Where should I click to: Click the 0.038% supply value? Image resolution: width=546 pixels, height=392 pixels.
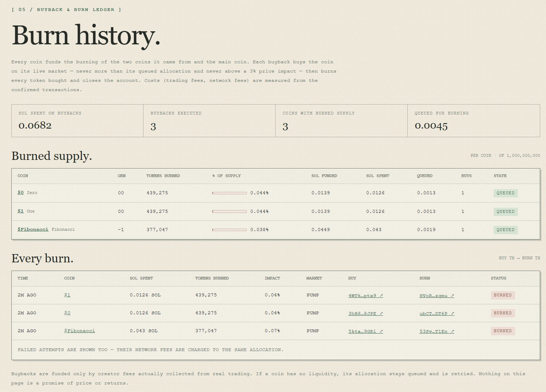[259, 230]
